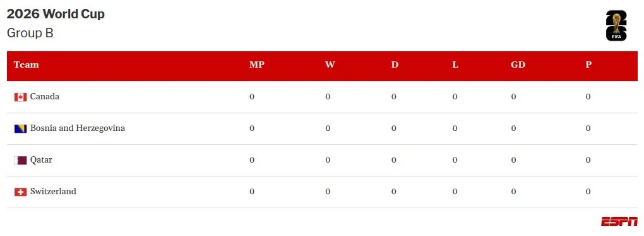Click the Team column header
The height and width of the screenshot is (236, 644).
(x=27, y=65)
